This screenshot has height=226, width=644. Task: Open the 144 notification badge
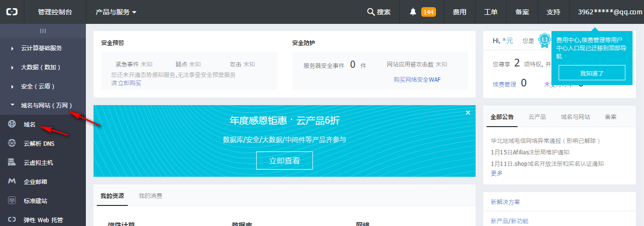tap(428, 12)
